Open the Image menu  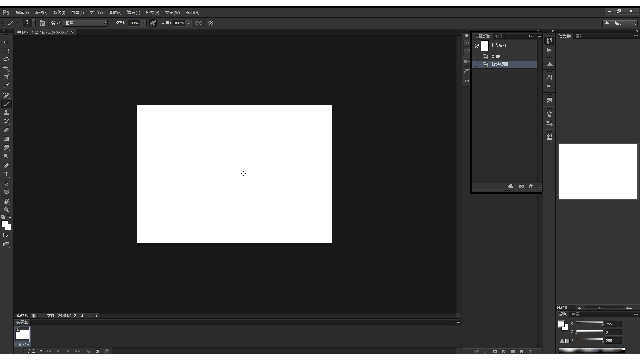[59, 13]
